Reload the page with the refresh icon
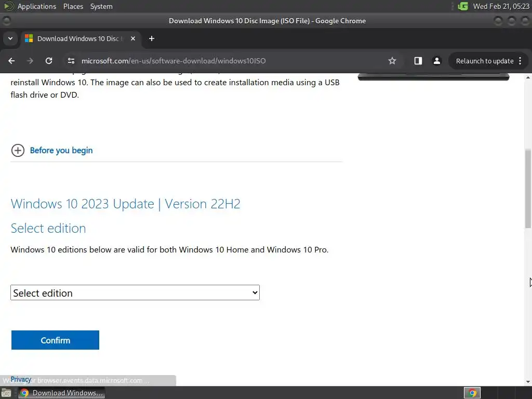The width and height of the screenshot is (532, 399). 49,61
